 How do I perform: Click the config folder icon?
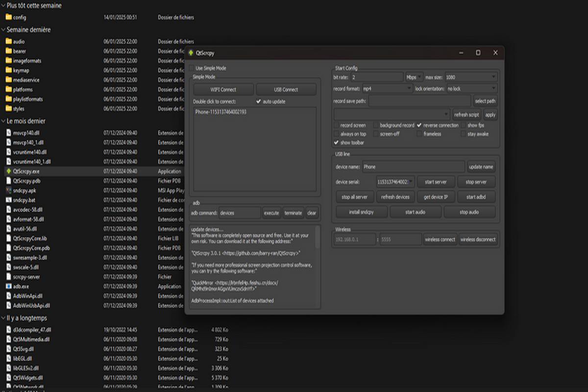[x=8, y=18]
